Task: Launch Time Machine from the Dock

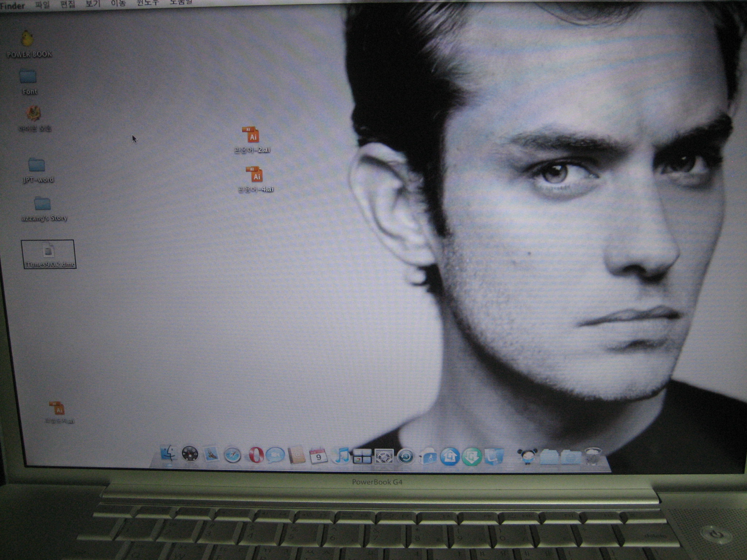Action: pyautogui.click(x=406, y=456)
